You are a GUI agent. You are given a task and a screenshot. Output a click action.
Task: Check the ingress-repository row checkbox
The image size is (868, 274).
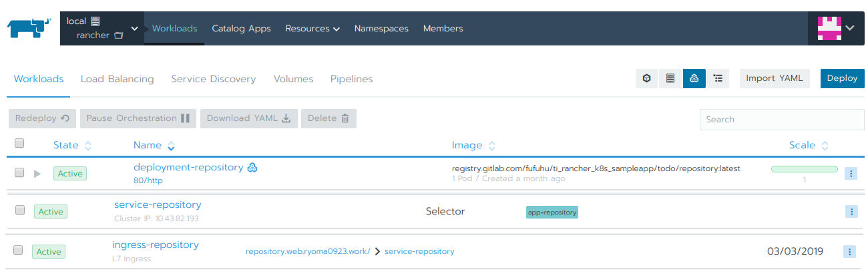[x=18, y=250]
